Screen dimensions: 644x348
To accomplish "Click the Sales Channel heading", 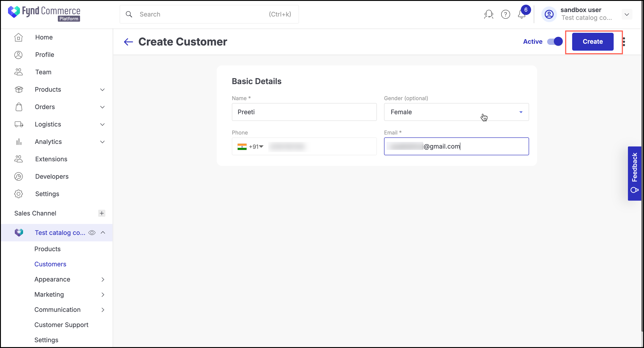I will (35, 213).
